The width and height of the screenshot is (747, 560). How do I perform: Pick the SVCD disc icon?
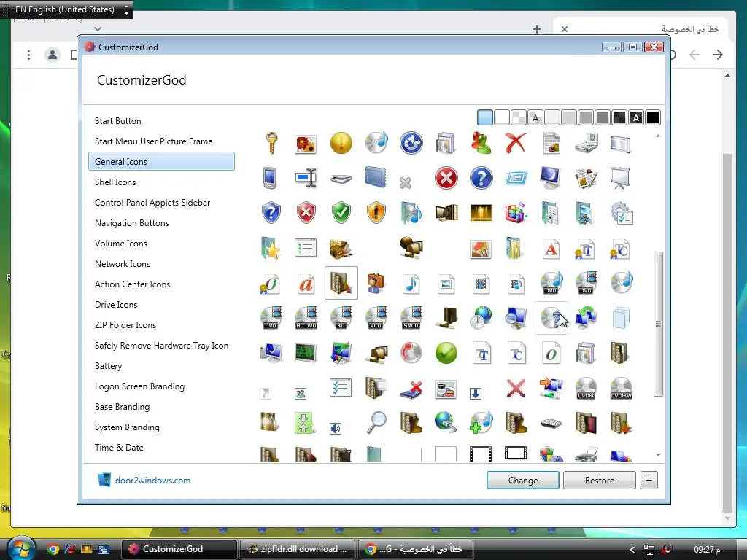click(x=411, y=318)
